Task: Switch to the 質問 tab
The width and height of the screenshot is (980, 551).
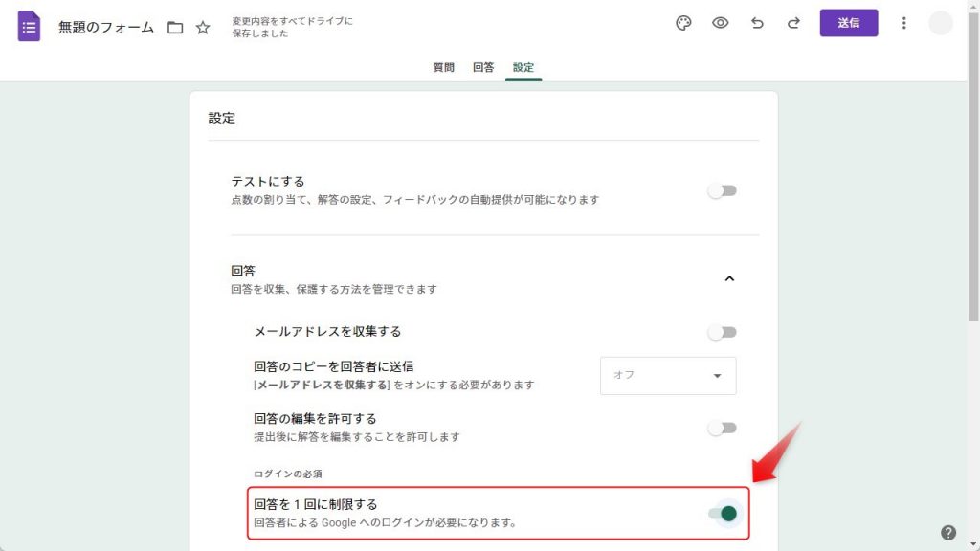Action: [444, 67]
